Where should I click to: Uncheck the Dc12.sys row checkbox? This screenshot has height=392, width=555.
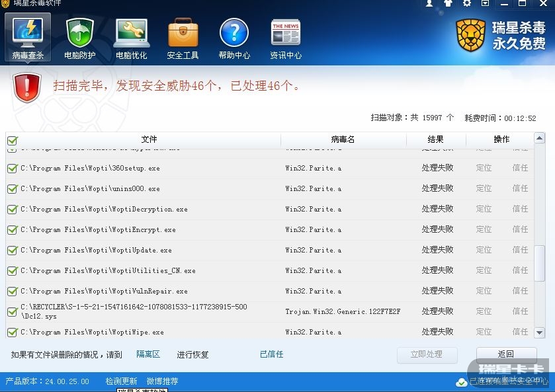tap(13, 312)
